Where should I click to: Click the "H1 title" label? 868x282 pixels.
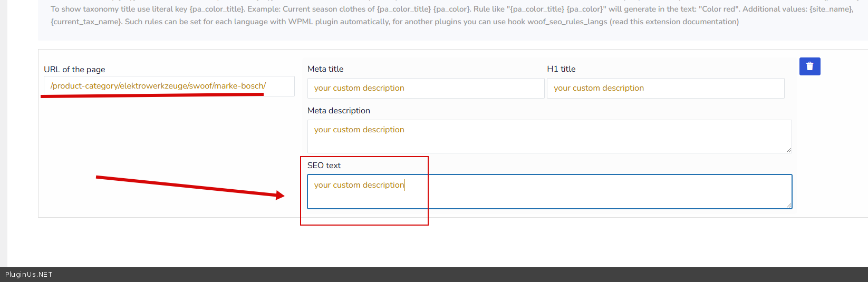(x=561, y=69)
